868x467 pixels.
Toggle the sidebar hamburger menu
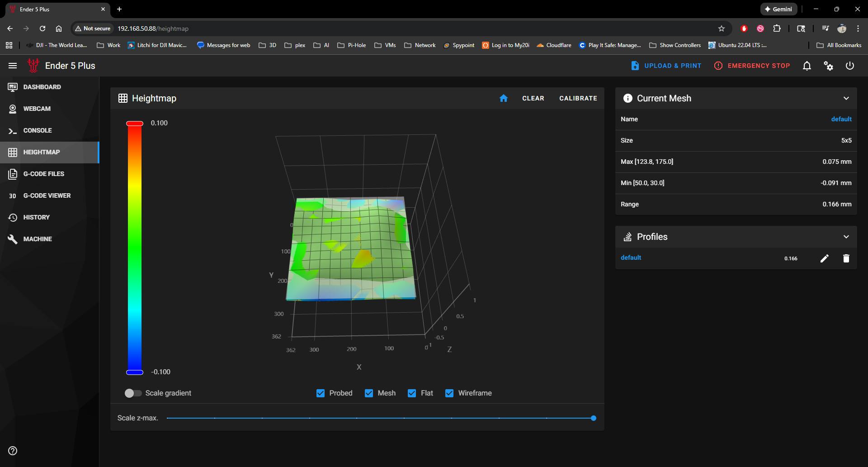pos(13,66)
